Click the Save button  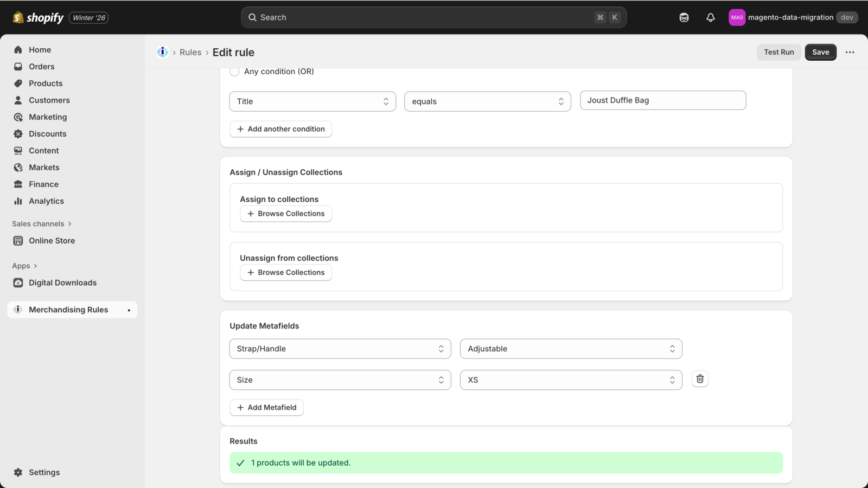[820, 52]
